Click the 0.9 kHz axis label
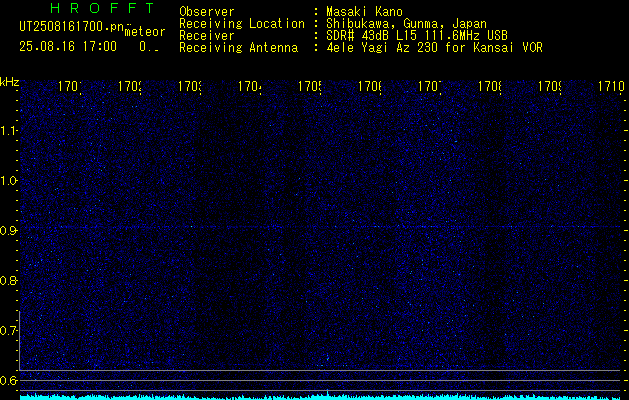Screen dimensions: 629x400 (x=8, y=230)
